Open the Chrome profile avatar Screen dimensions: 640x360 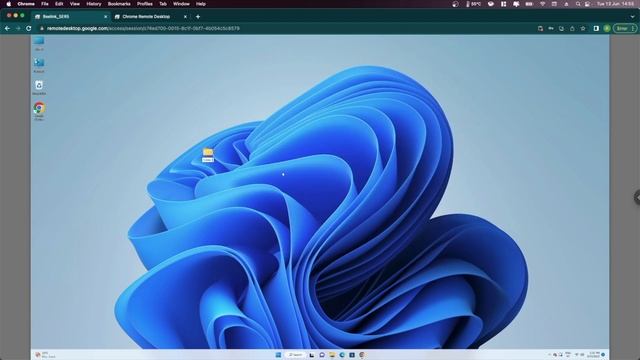pyautogui.click(x=607, y=28)
